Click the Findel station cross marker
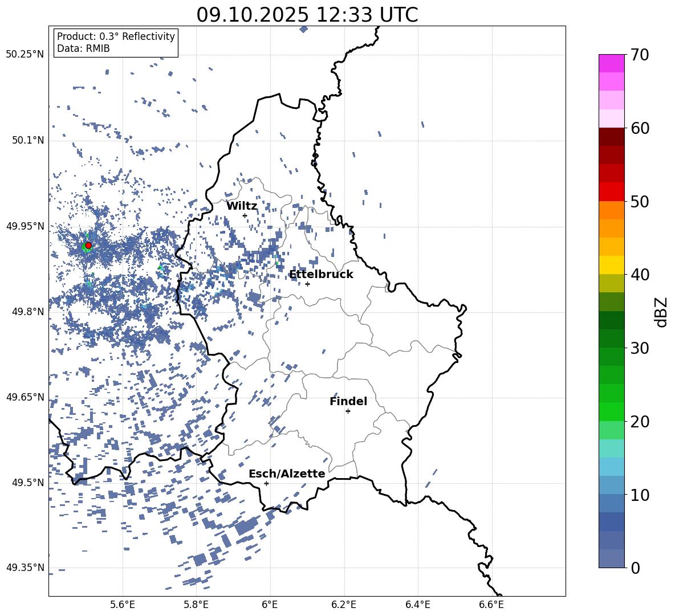The width and height of the screenshot is (675, 616). pyautogui.click(x=348, y=411)
